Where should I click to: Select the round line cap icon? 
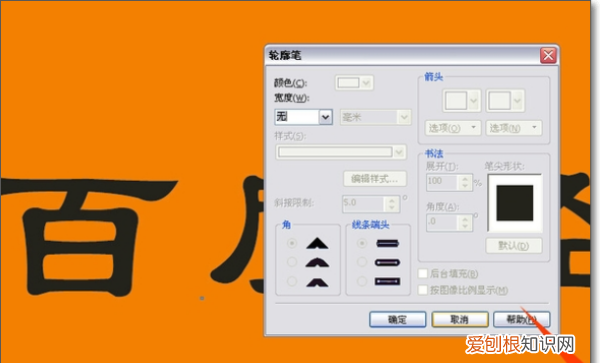point(388,262)
